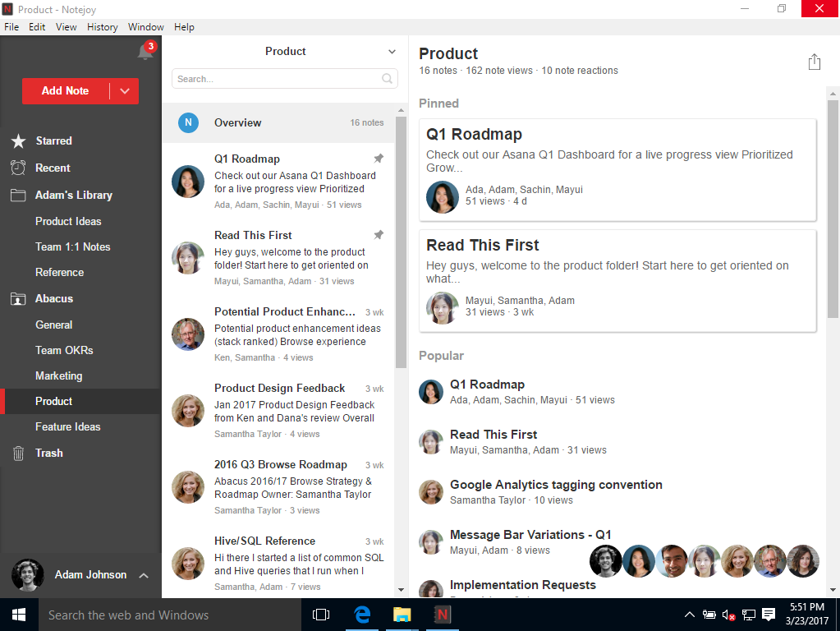Select the Marketing folder in sidebar

[58, 375]
